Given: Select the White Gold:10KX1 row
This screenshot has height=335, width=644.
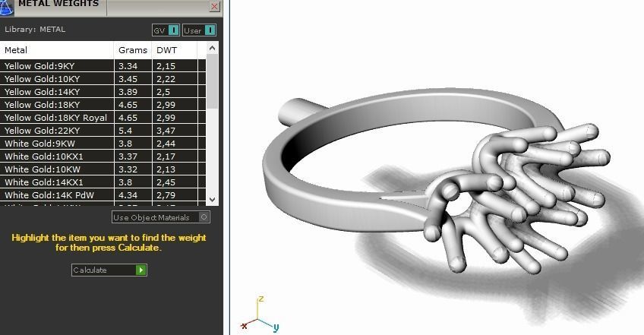Looking at the screenshot, I should point(103,156).
